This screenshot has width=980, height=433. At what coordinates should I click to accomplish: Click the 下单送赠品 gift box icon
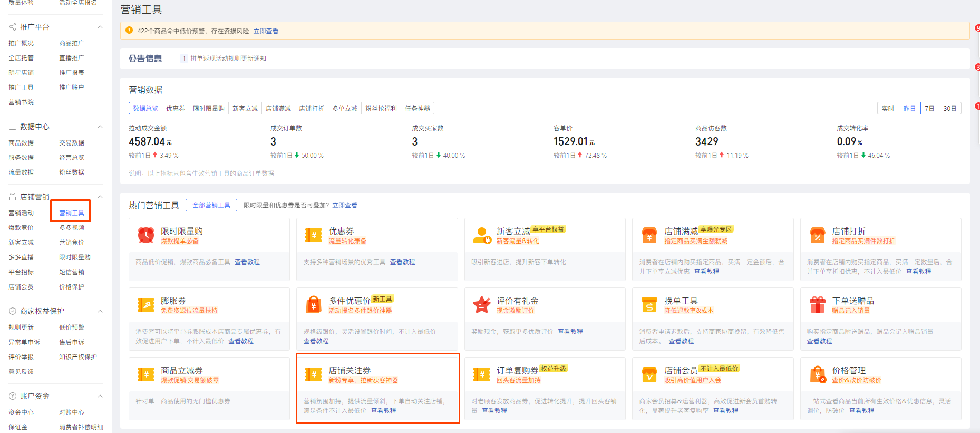click(817, 305)
